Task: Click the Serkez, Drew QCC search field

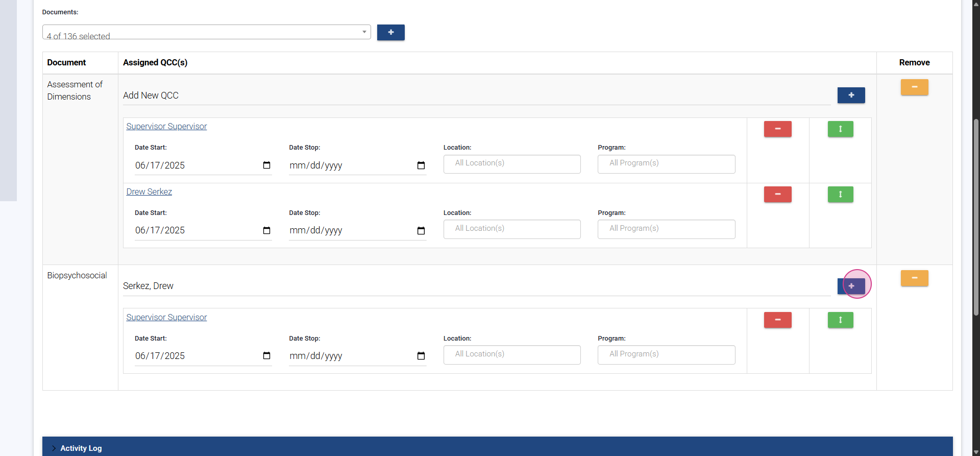Action: tap(476, 286)
